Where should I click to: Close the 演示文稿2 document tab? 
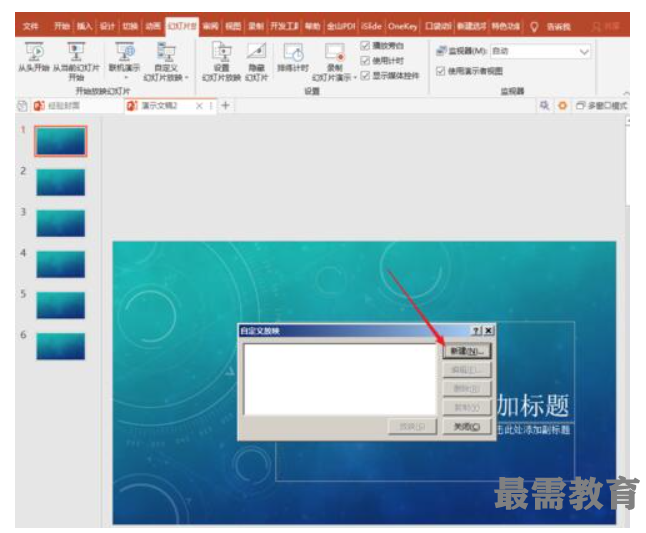coord(199,106)
